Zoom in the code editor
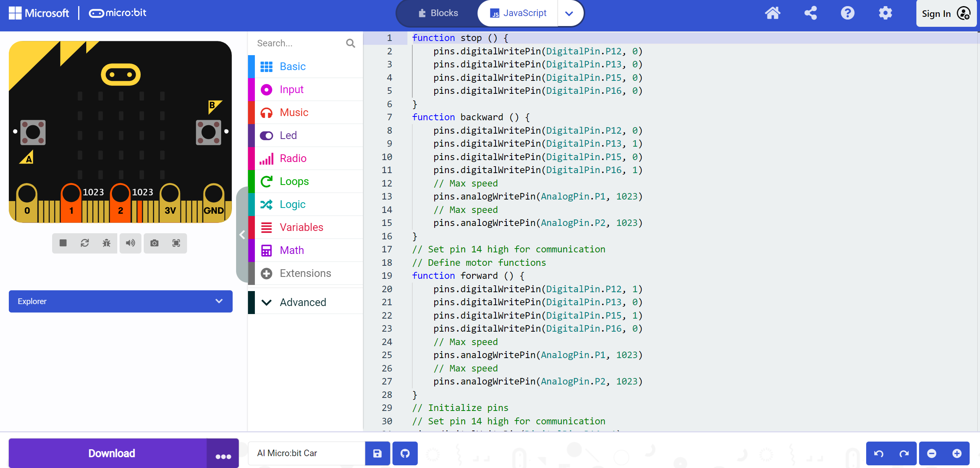Image resolution: width=980 pixels, height=468 pixels. coord(957,453)
